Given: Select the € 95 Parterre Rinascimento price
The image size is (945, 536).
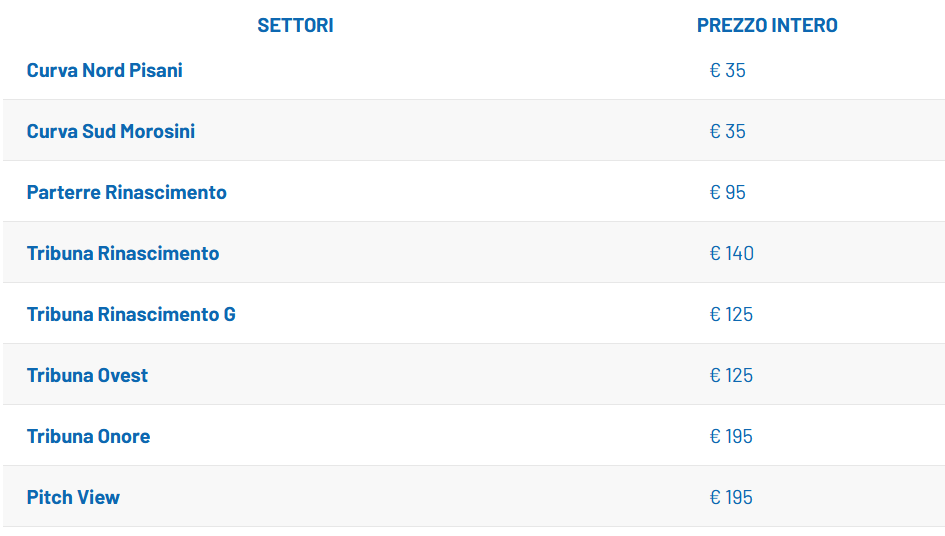Looking at the screenshot, I should coord(728,193).
